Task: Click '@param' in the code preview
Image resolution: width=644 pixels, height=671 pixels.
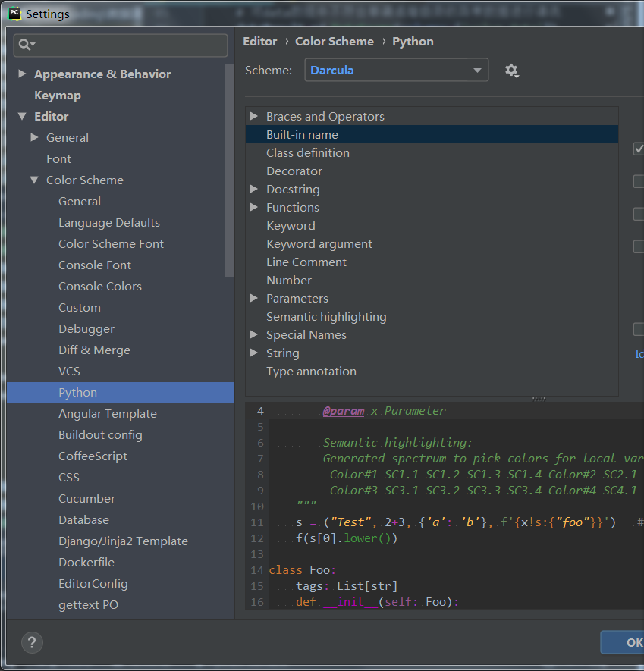Action: pos(344,411)
